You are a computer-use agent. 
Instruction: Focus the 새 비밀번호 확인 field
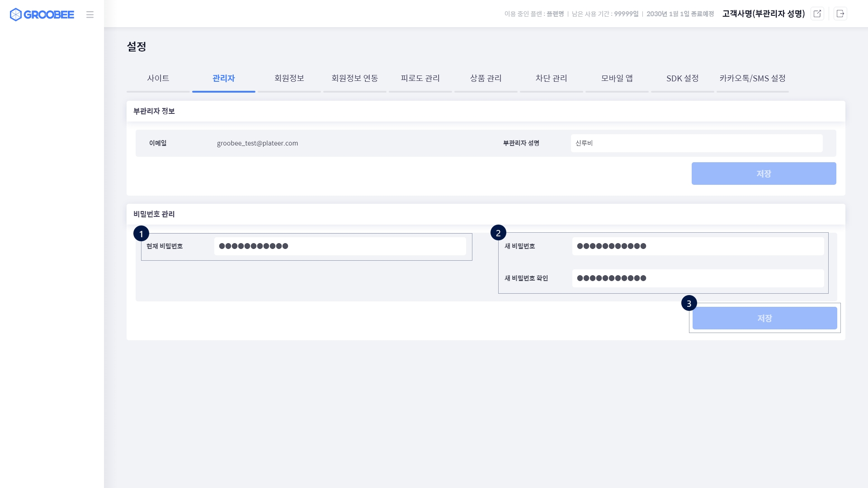click(x=698, y=278)
